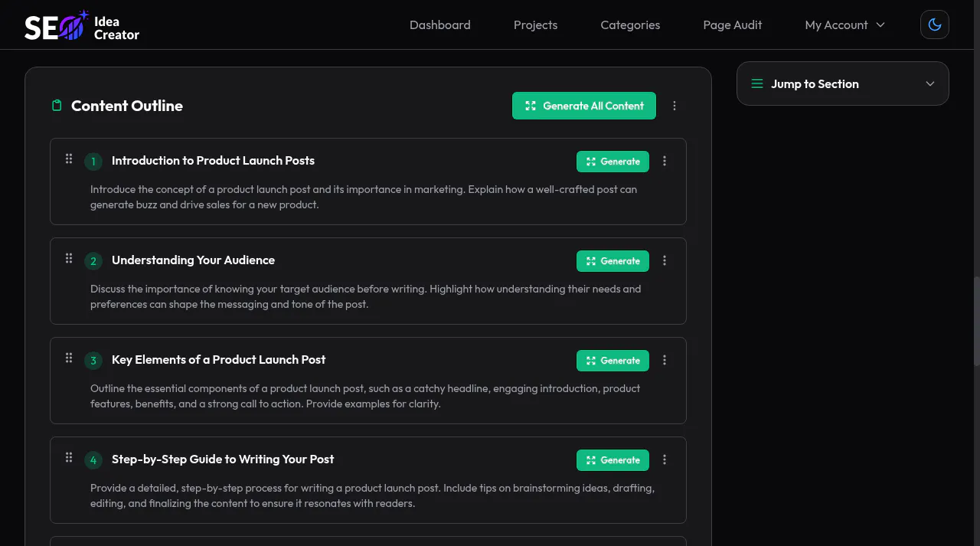
Task: Click description starting 'Introduce the concept'
Action: pos(364,197)
